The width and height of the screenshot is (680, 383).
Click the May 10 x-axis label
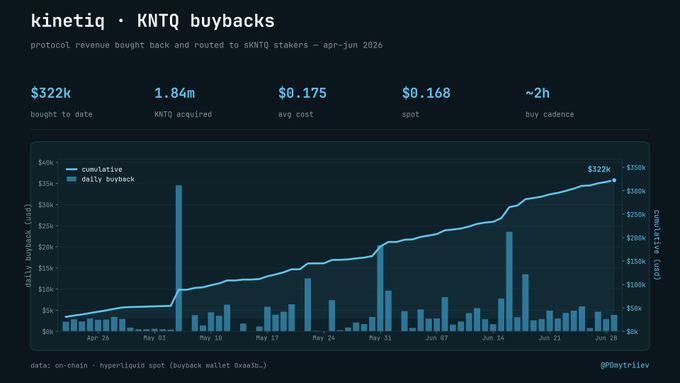[211, 338]
